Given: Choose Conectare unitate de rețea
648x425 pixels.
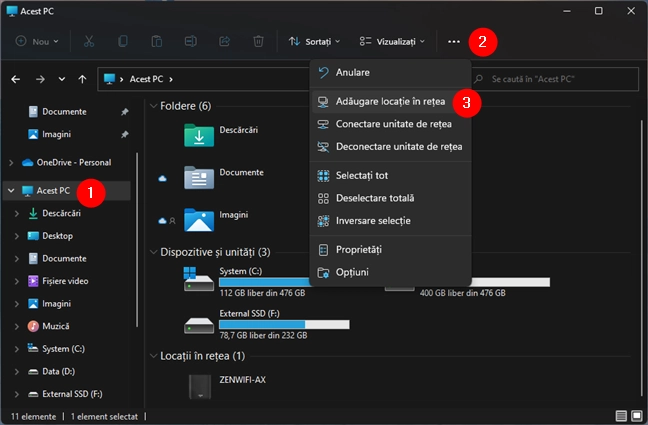Looking at the screenshot, I should point(391,124).
